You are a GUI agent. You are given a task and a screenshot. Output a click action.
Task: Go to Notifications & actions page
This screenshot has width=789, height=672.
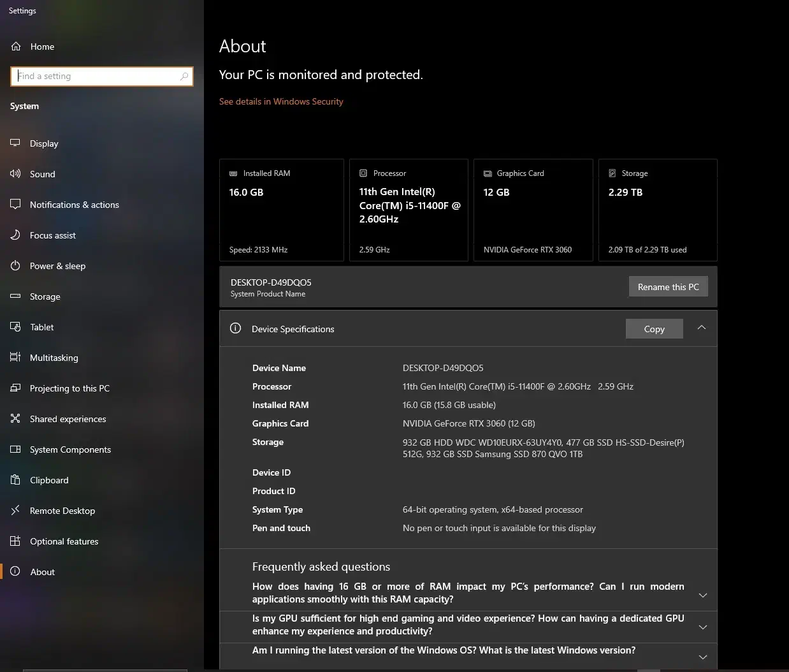74,205
